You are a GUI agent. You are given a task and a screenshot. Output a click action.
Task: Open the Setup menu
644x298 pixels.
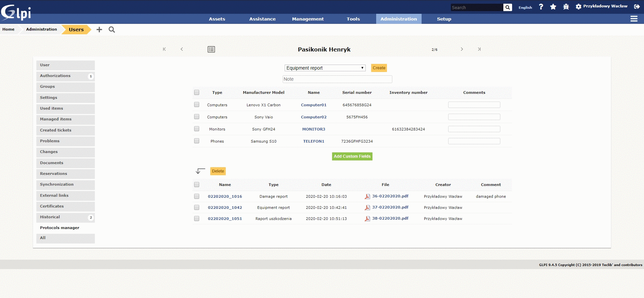click(x=444, y=19)
